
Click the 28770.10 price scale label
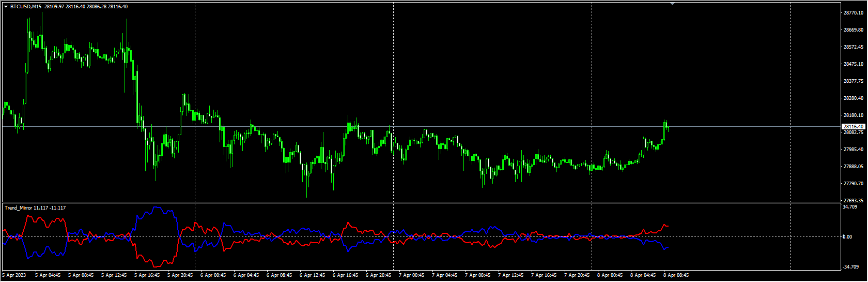click(853, 13)
